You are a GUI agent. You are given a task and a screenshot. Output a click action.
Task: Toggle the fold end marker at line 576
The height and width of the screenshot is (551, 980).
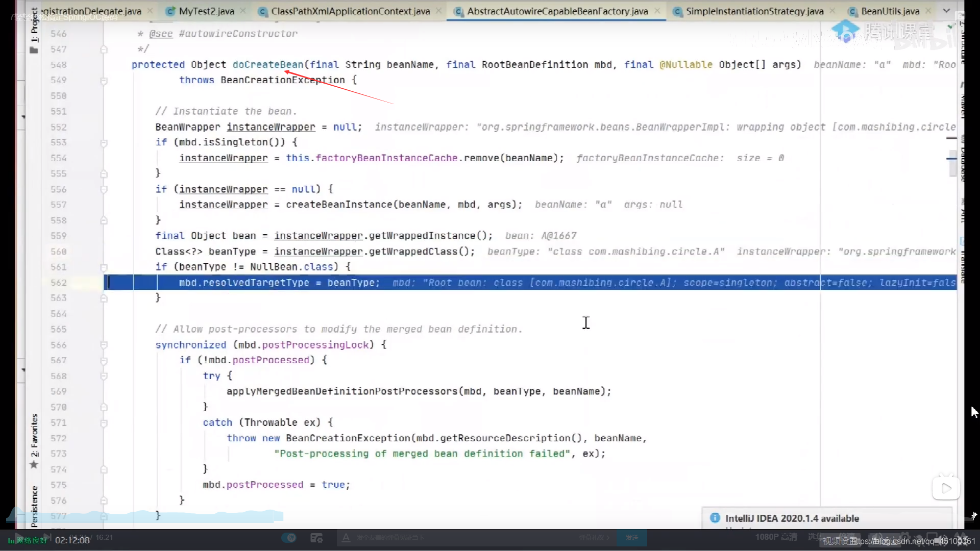click(104, 501)
